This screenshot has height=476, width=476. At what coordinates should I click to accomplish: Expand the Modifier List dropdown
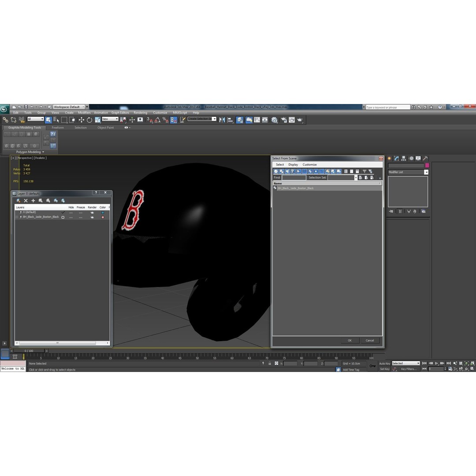[x=426, y=172]
